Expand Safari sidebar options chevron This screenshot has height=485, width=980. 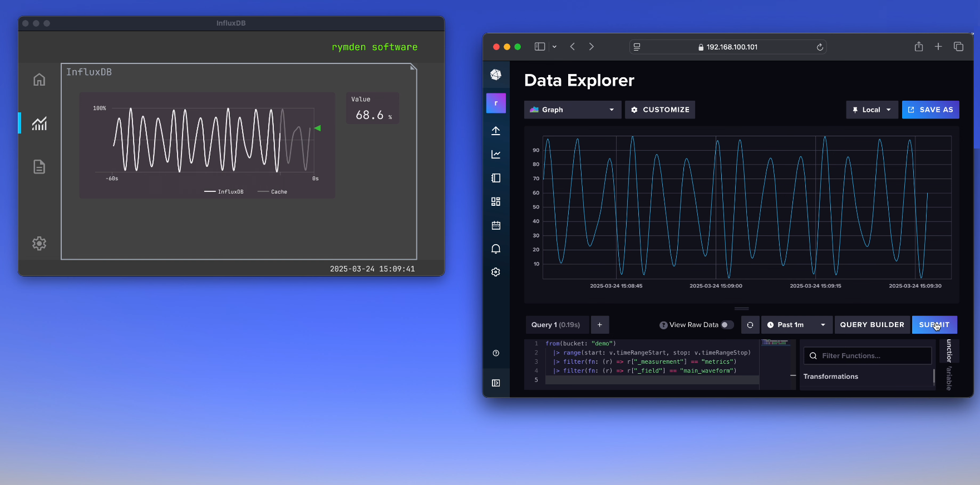point(554,47)
